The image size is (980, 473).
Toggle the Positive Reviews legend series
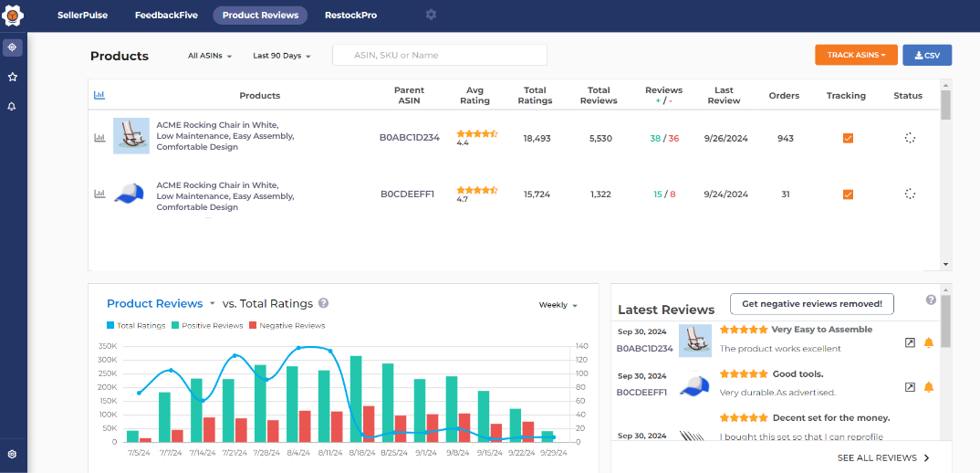click(x=207, y=325)
